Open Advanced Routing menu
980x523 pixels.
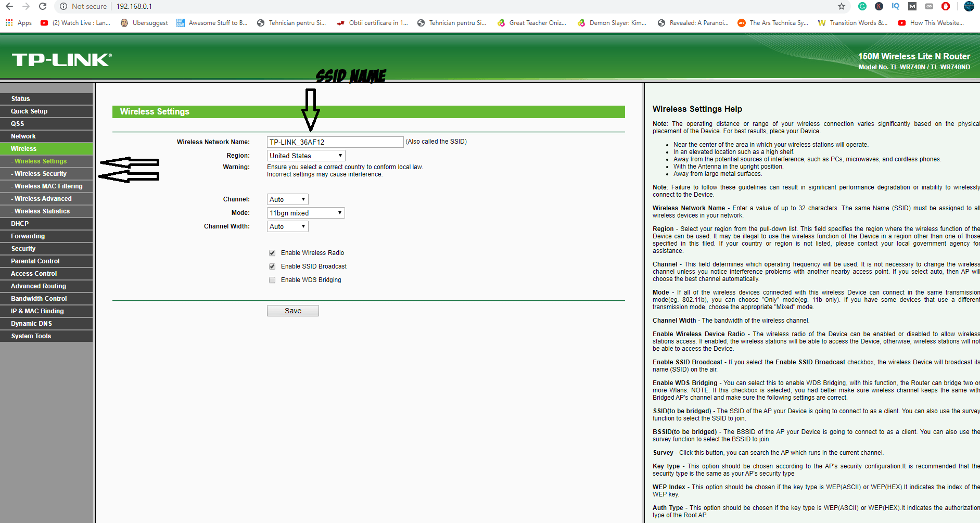click(46, 286)
